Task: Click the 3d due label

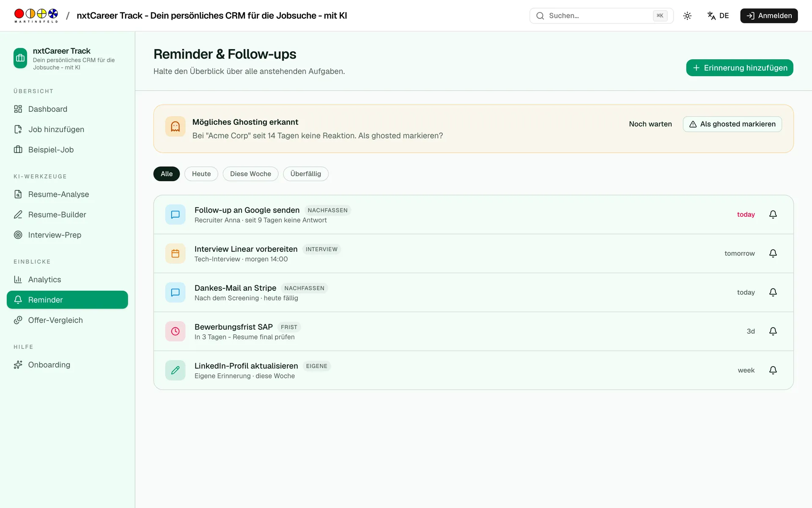Action: pos(751,331)
